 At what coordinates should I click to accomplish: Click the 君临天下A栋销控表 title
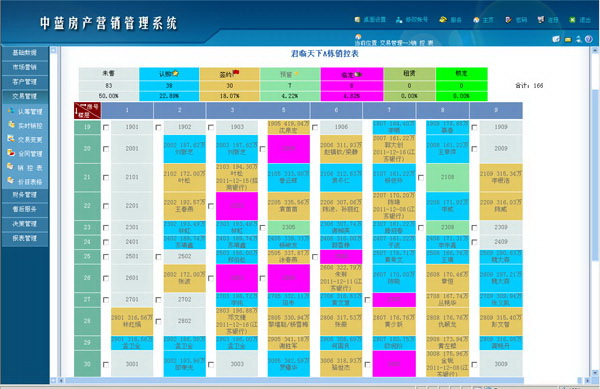click(x=325, y=54)
